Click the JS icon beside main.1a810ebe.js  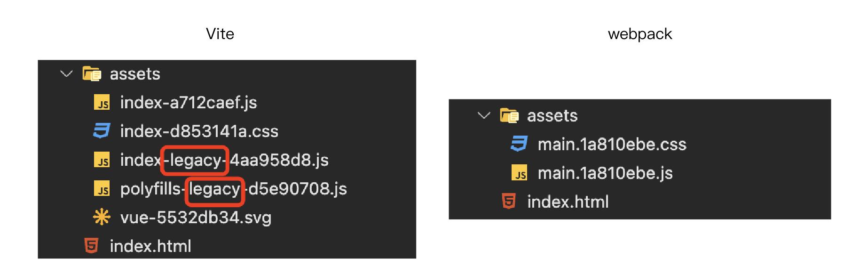520,173
